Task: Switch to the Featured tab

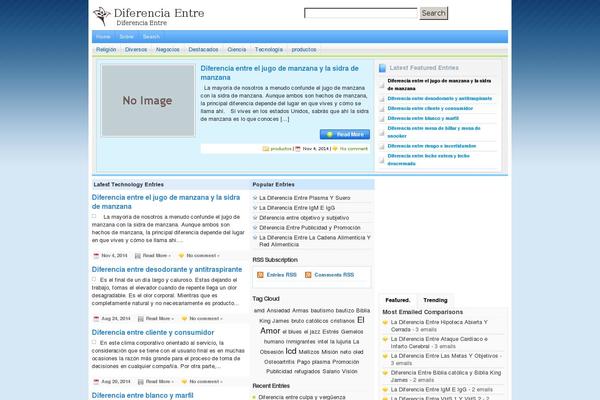Action: point(398,300)
